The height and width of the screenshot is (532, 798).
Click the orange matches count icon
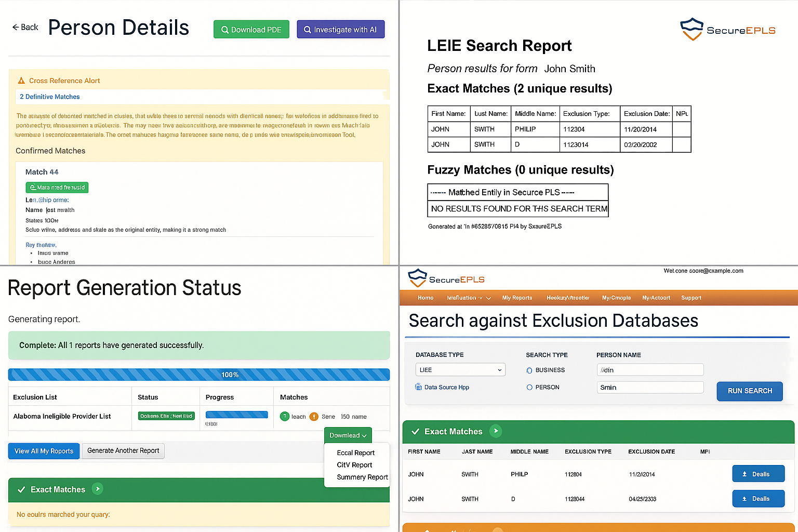pyautogui.click(x=314, y=416)
